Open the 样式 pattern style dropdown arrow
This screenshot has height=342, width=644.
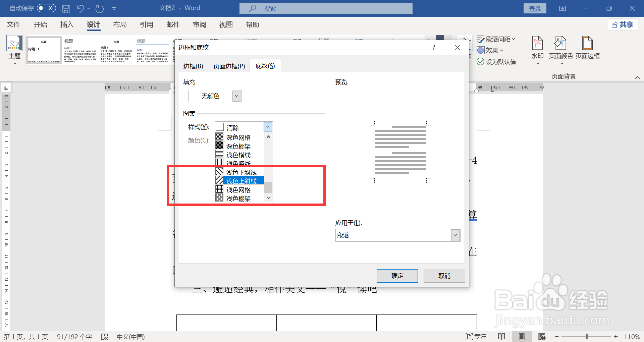point(268,127)
